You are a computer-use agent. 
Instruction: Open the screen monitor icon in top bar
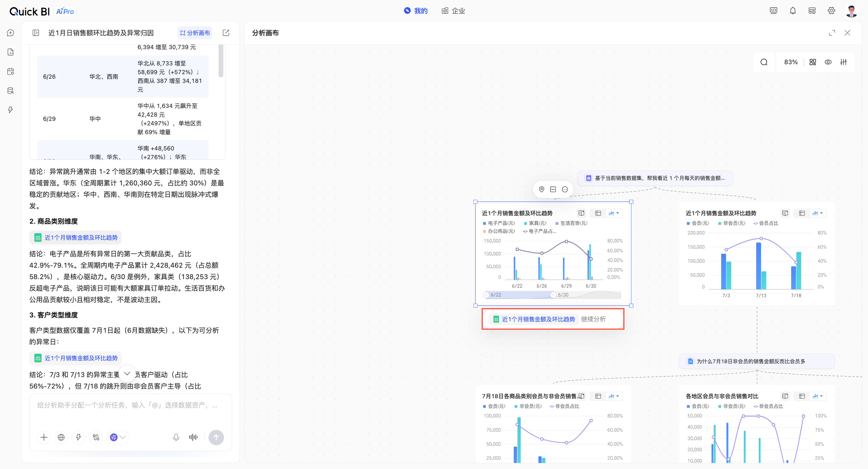[x=773, y=11]
